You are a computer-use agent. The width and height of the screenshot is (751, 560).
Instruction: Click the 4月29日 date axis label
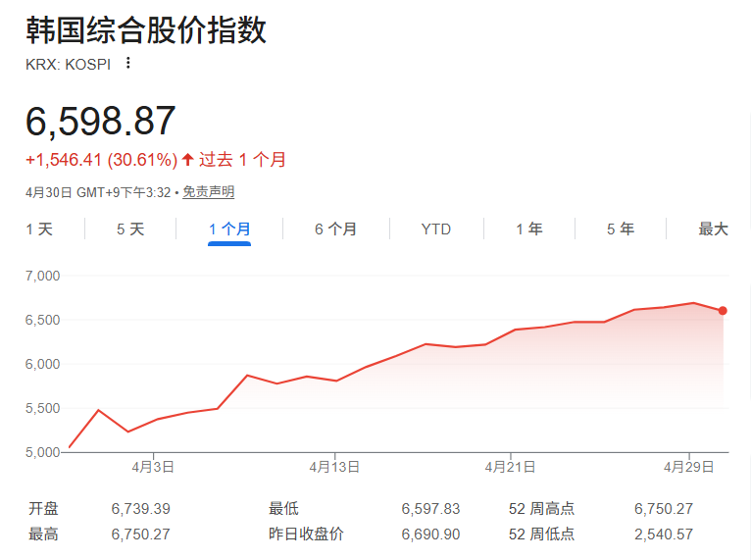pos(689,468)
